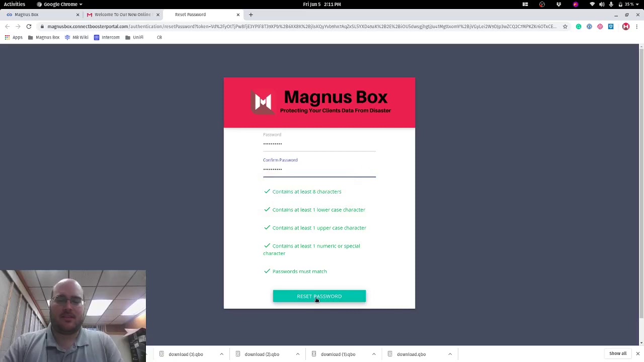644x362 pixels.
Task: Open the clock and calendar panel
Action: (x=322, y=4)
